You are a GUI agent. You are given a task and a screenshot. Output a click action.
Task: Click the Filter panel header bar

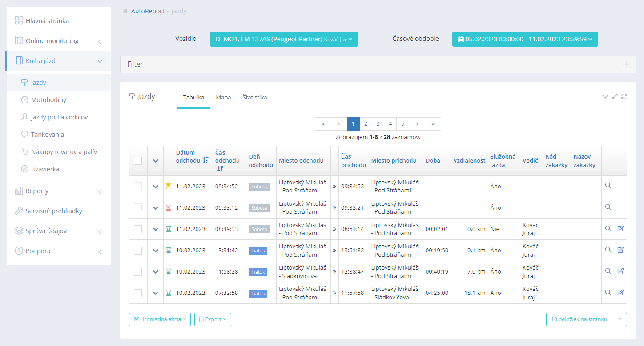[378, 64]
